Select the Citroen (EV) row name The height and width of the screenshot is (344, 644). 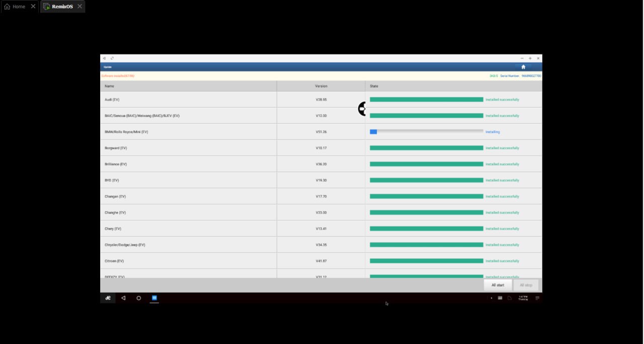(114, 261)
